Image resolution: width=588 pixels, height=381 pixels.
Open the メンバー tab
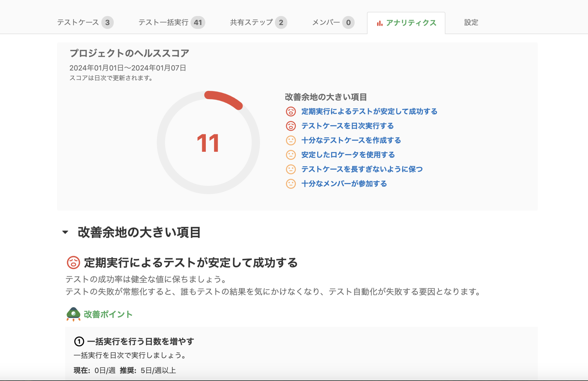coord(333,22)
